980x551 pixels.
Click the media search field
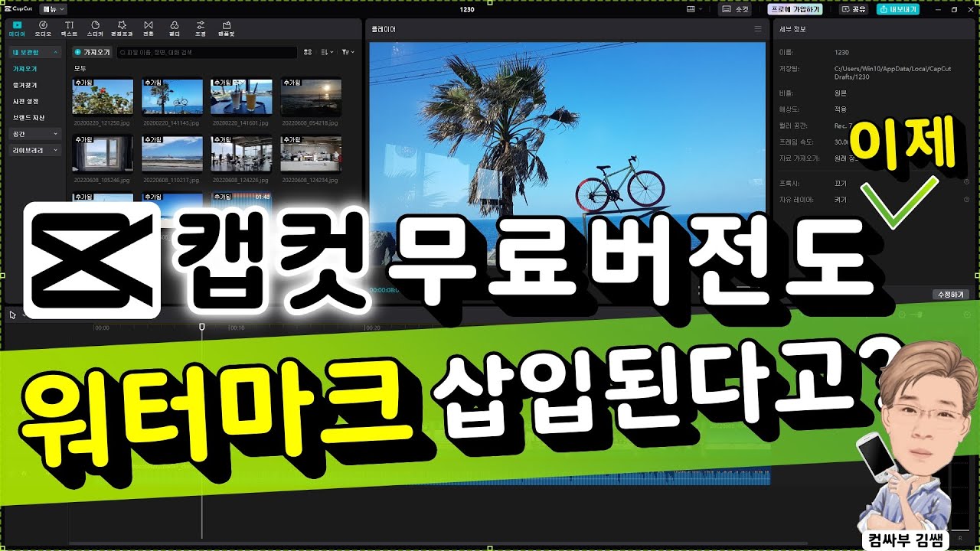207,52
